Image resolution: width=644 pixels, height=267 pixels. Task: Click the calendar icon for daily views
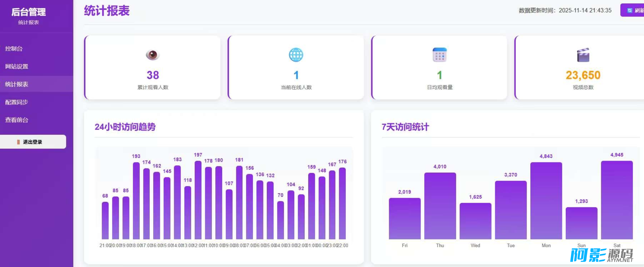pyautogui.click(x=439, y=55)
